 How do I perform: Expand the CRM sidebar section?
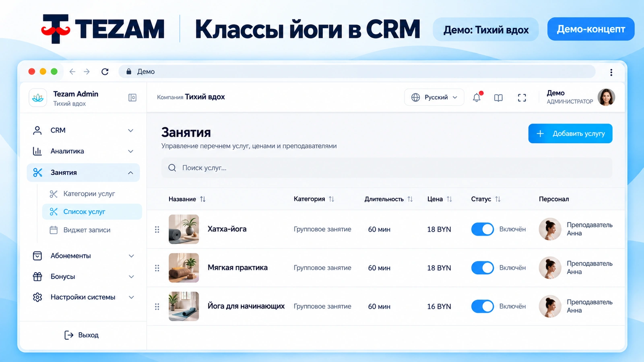pyautogui.click(x=83, y=130)
